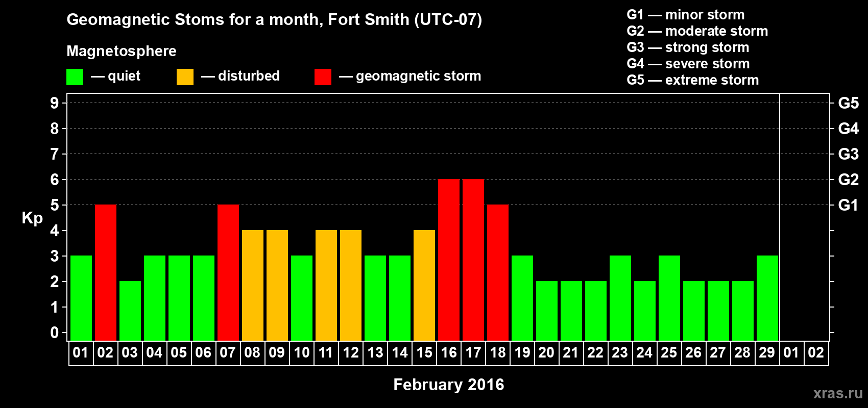Viewport: 868px width, 408px height.
Task: Click the date label 22 on axis
Action: [595, 353]
